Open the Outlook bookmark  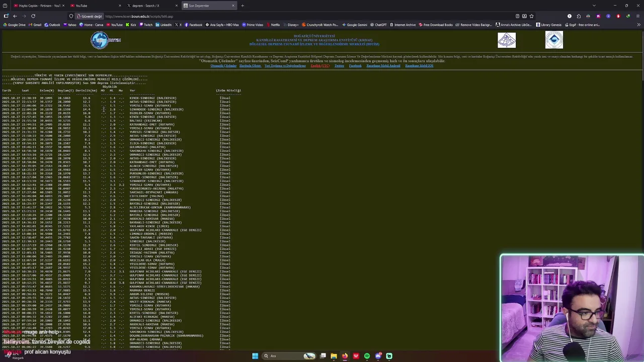(x=52, y=25)
